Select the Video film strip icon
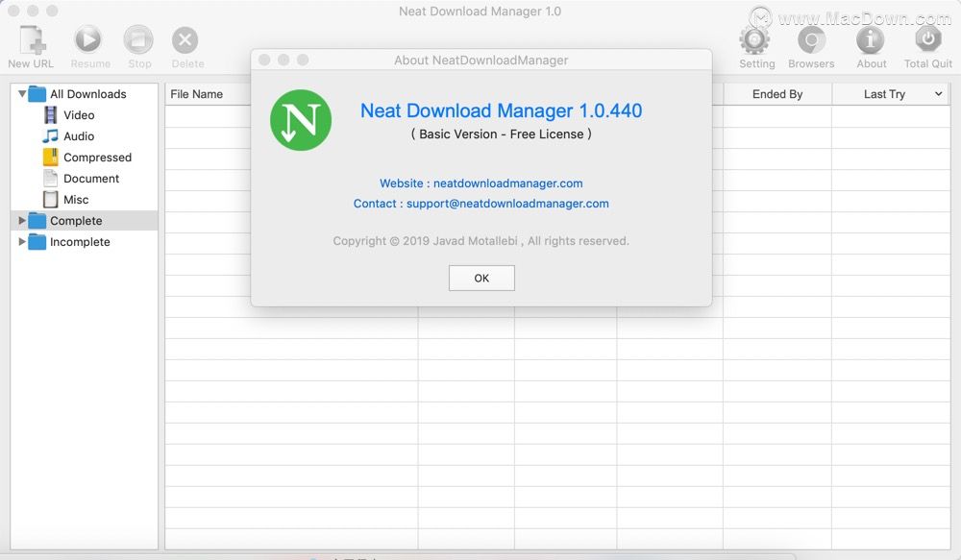The width and height of the screenshot is (961, 560). click(x=51, y=115)
